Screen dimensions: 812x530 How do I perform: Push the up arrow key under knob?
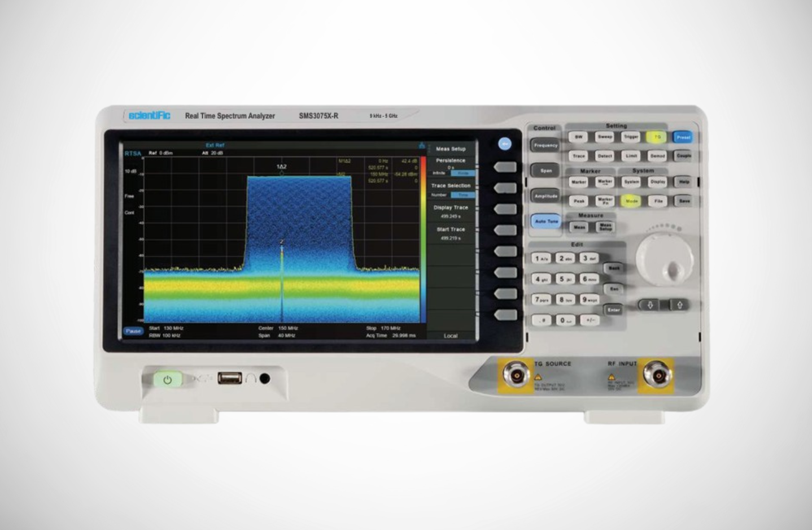point(679,305)
